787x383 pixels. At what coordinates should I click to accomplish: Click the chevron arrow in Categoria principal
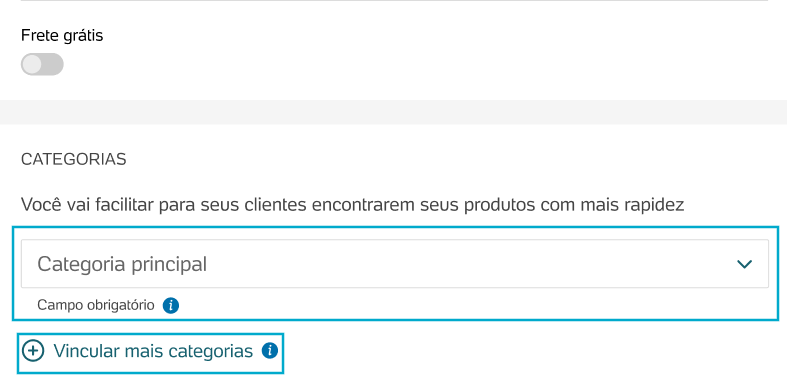[744, 264]
